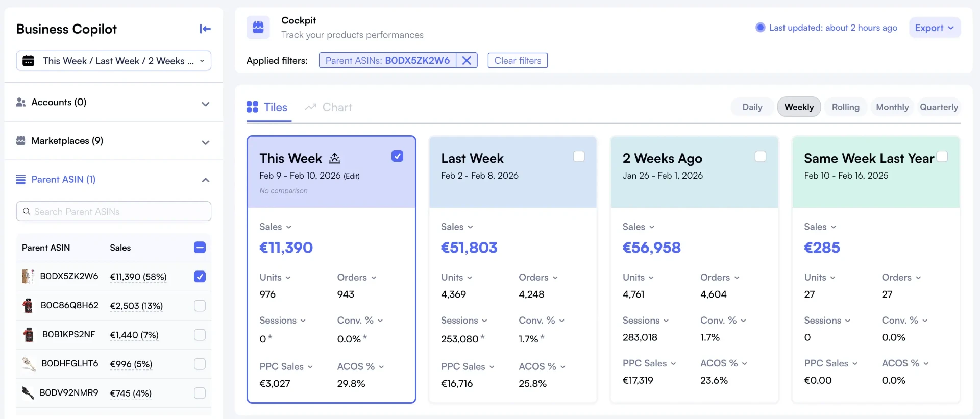
Task: Select the Quarterly view
Action: [939, 107]
